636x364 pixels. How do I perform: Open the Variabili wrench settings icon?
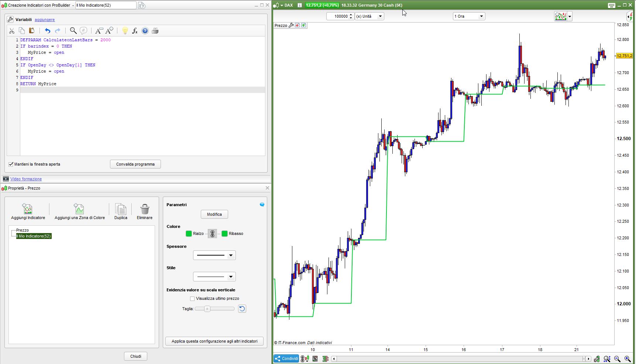(10, 20)
